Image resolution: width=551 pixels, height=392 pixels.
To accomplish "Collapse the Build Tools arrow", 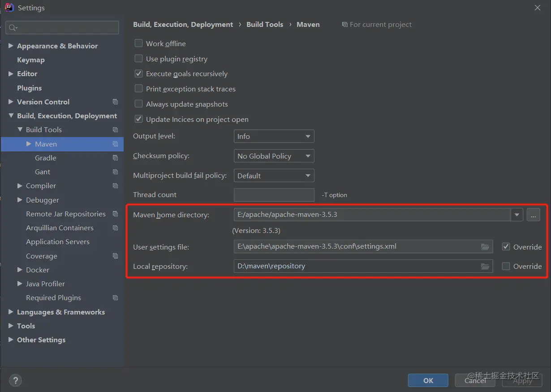I will click(x=20, y=129).
